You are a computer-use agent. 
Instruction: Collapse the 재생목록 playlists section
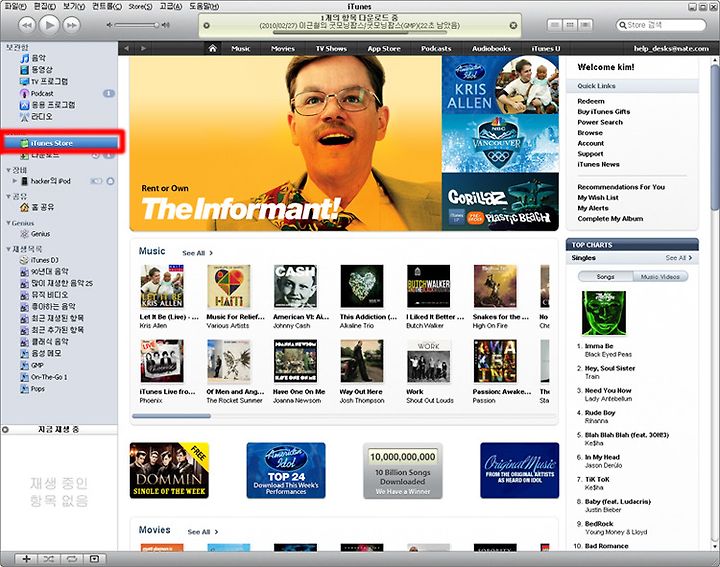[8, 249]
